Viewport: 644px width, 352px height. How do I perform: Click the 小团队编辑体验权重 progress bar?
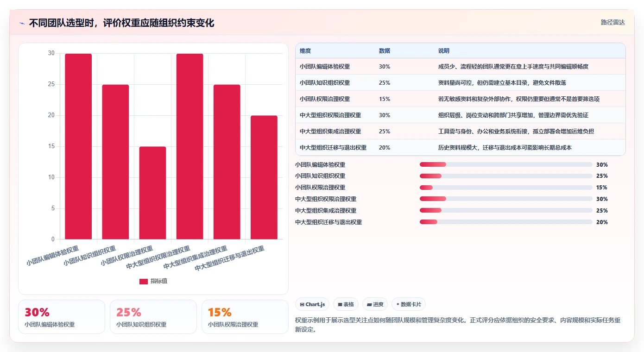click(506, 164)
